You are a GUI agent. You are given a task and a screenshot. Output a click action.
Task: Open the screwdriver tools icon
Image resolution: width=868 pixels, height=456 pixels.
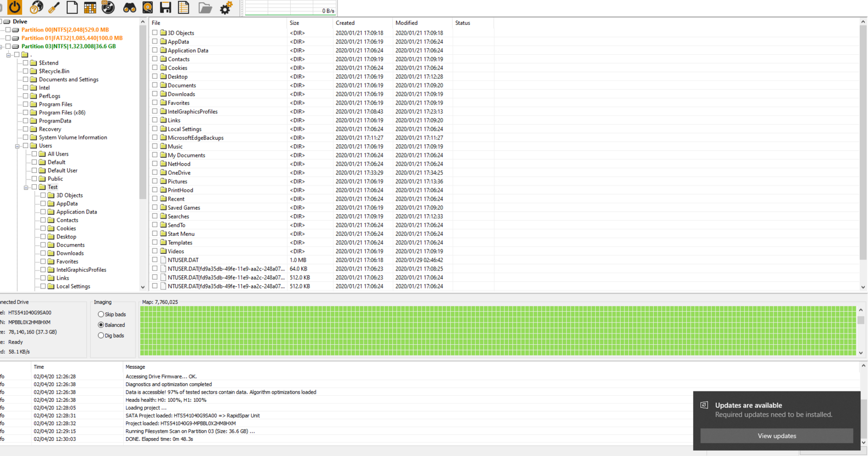click(x=54, y=7)
